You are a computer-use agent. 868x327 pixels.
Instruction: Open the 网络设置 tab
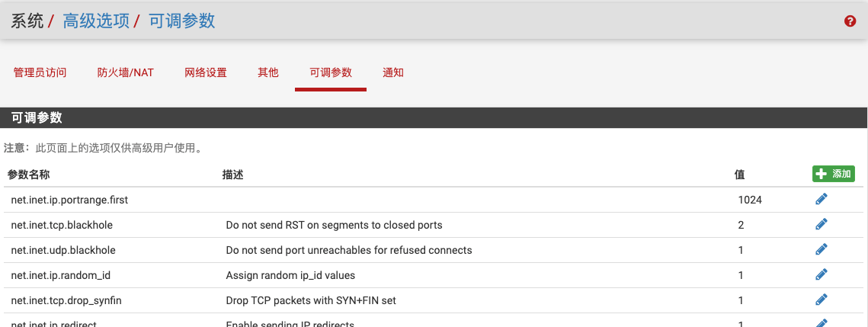(206, 73)
